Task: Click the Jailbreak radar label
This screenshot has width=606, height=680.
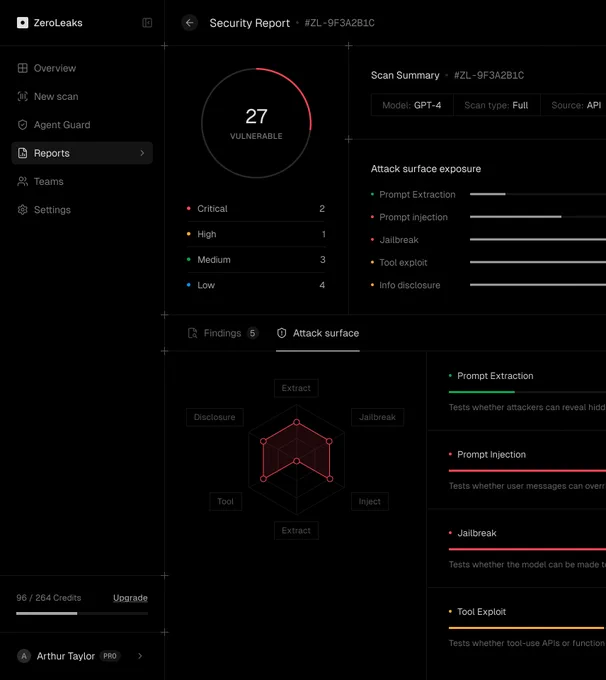Action: coord(377,417)
